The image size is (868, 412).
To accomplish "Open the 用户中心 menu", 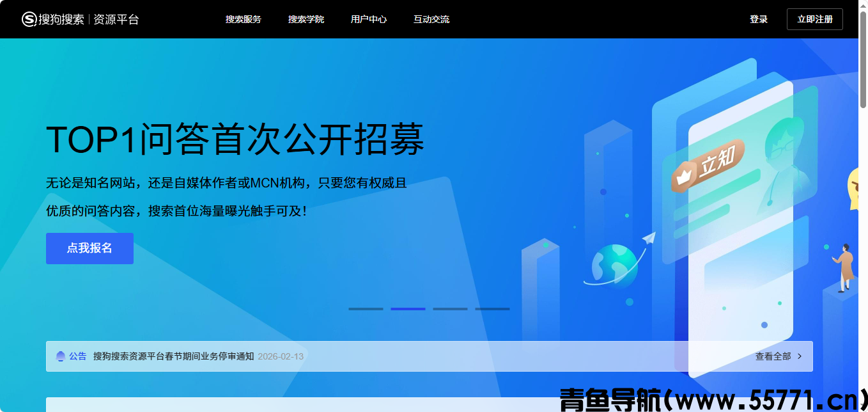I will (369, 19).
